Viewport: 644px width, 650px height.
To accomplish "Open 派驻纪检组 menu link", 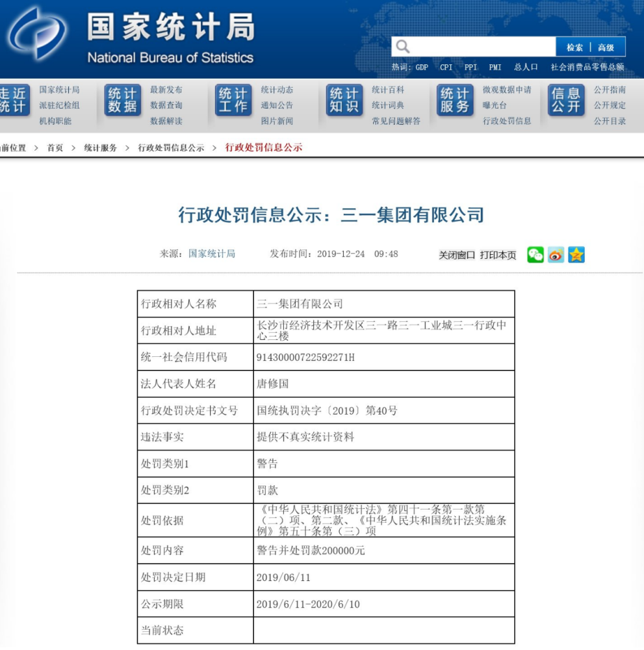I will 59,105.
